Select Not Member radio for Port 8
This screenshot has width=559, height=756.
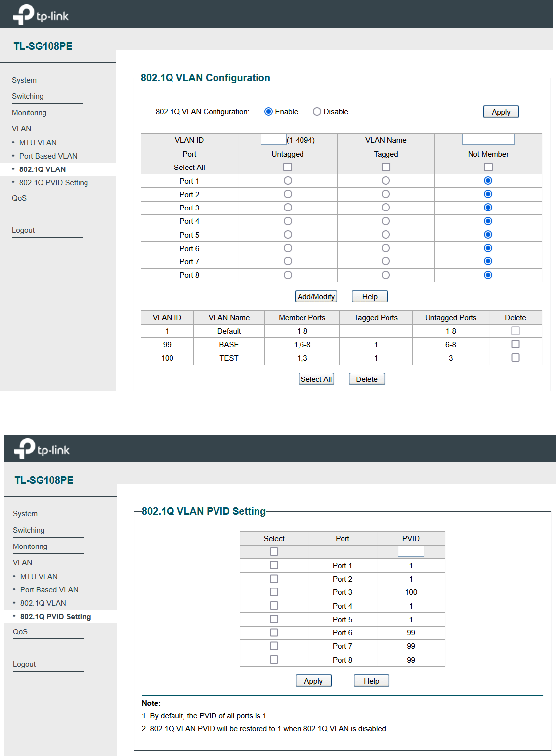[x=488, y=275]
